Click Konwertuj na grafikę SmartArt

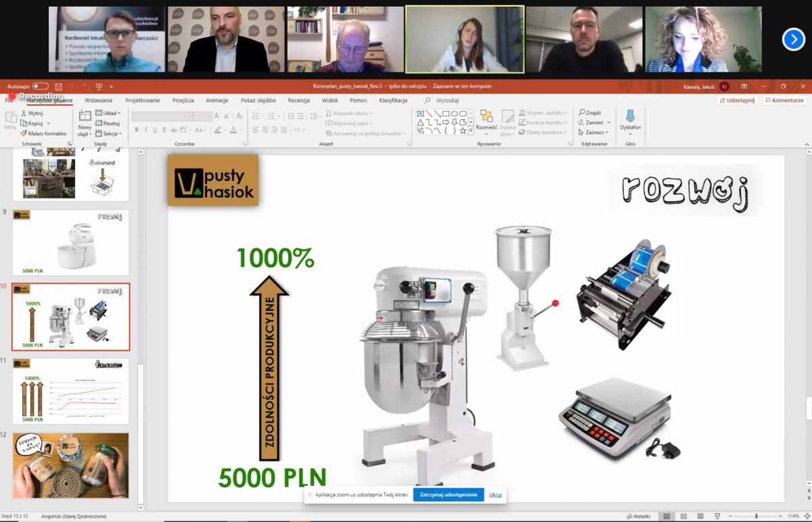[x=365, y=133]
